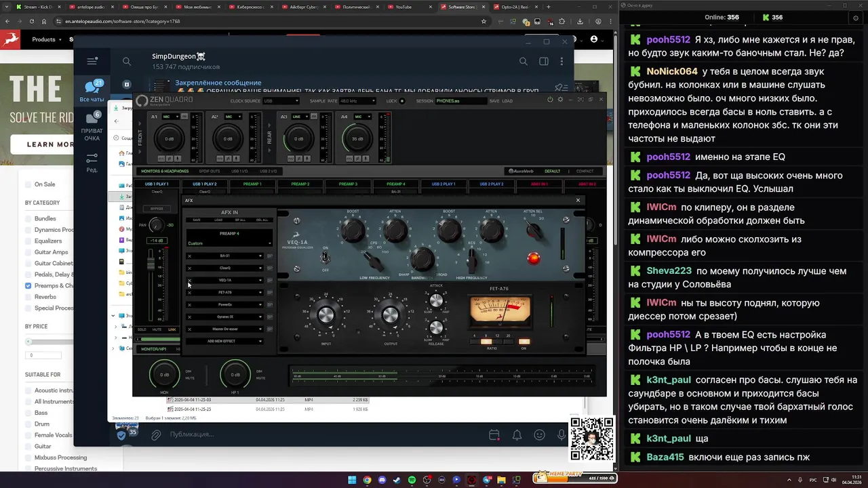Open Steam from the taskbar
868x488 pixels.
(397, 480)
